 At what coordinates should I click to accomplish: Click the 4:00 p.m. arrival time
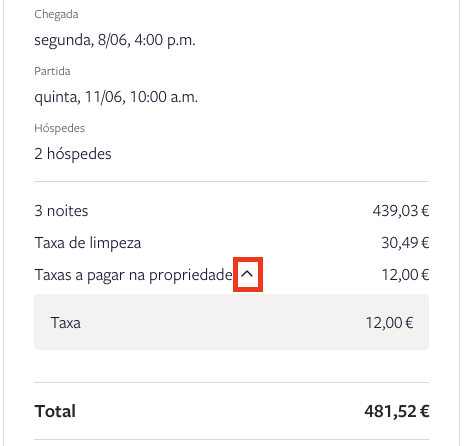(x=165, y=40)
